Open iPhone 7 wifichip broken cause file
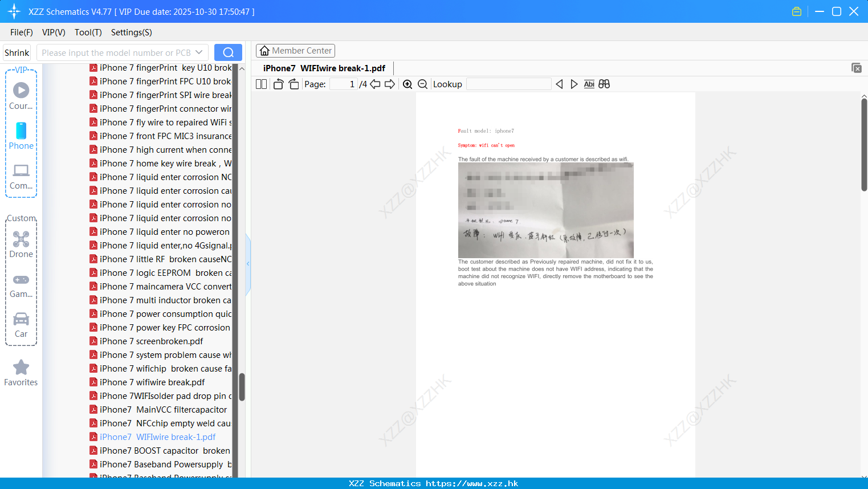This screenshot has width=868, height=489. [x=161, y=369]
